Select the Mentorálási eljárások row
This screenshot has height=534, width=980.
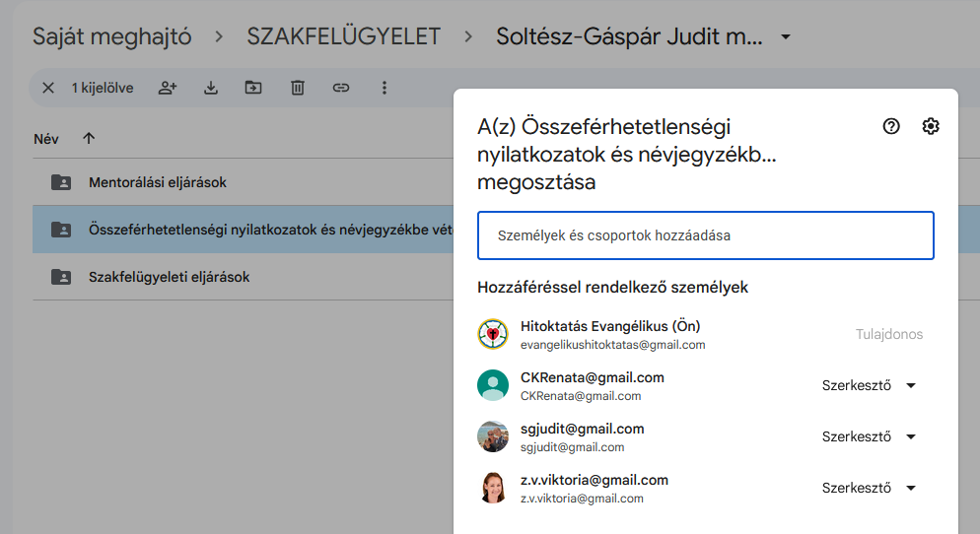coord(244,182)
